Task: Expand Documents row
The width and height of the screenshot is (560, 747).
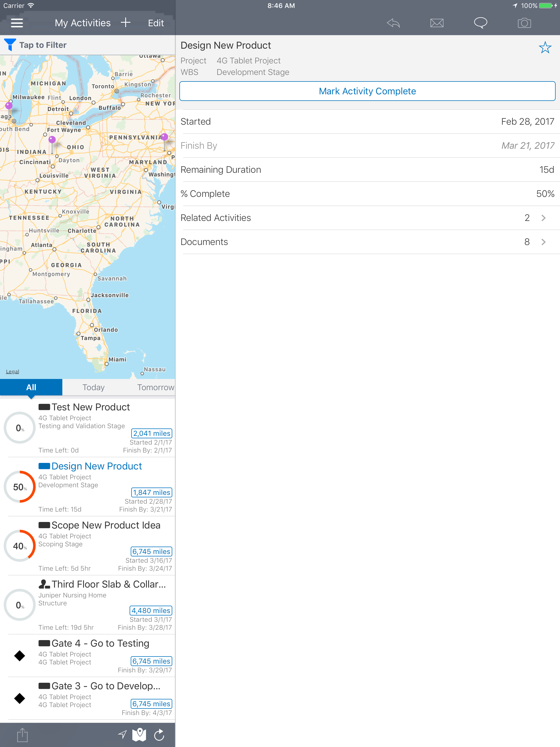Action: pos(367,242)
